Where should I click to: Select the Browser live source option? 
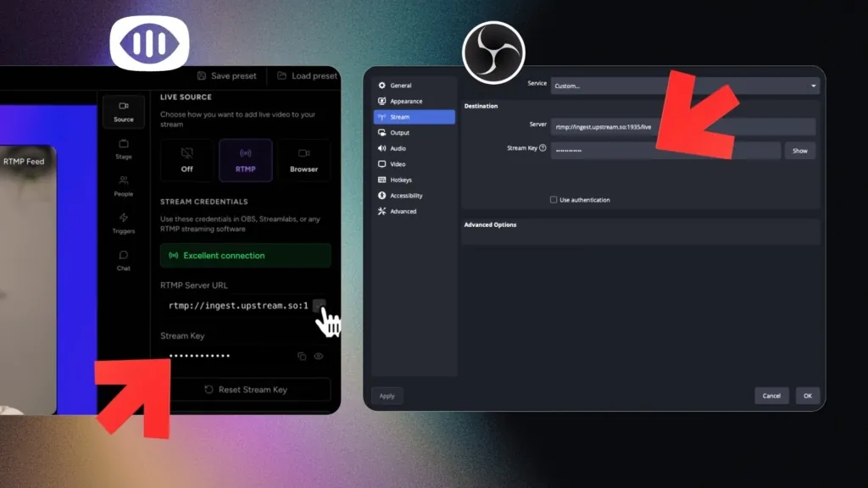tap(304, 160)
